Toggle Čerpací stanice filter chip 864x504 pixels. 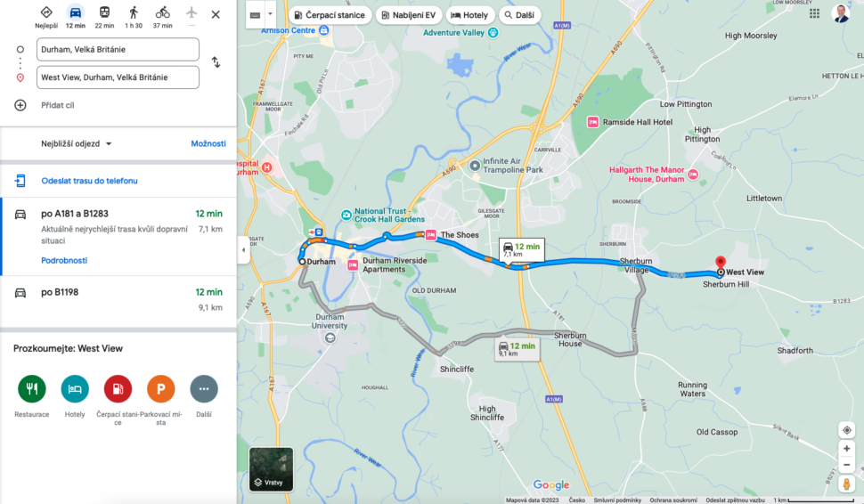click(x=330, y=15)
